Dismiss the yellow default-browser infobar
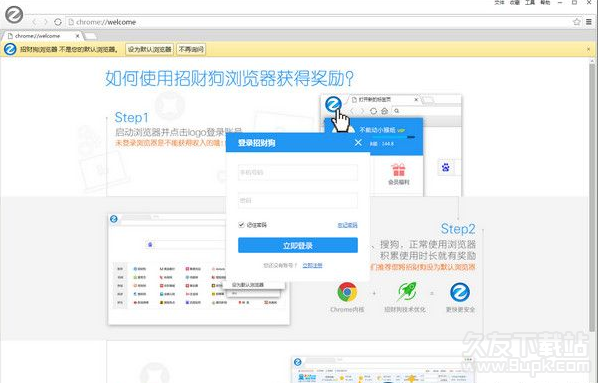 [x=588, y=49]
